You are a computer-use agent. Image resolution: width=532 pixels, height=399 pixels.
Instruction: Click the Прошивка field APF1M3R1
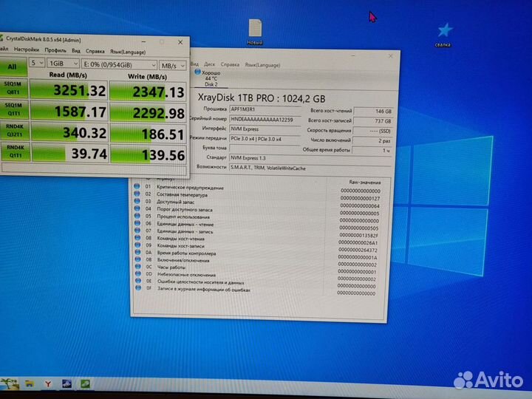pos(265,109)
